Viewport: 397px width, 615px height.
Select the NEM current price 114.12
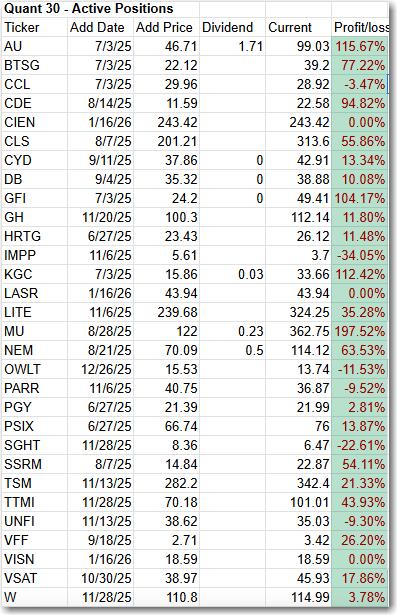[299, 350]
